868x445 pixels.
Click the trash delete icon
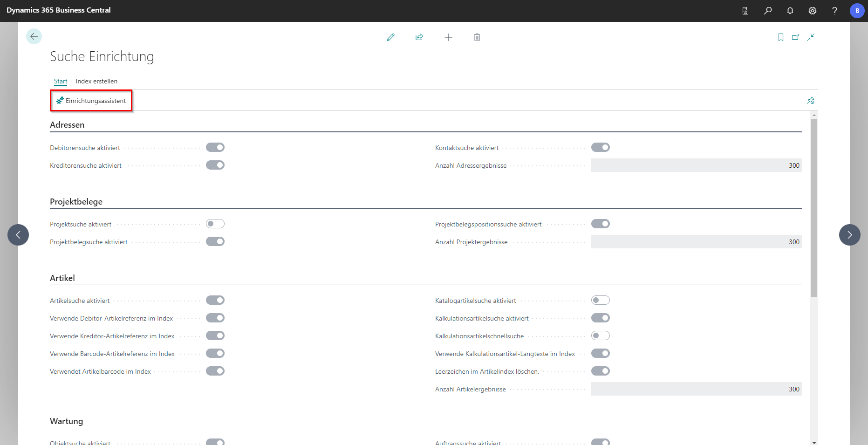point(477,37)
